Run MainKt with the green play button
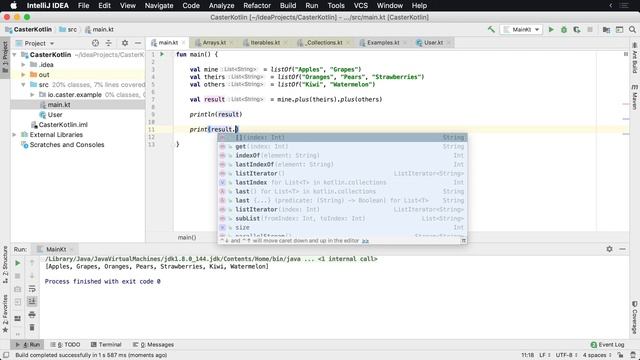This screenshot has width=640, height=360. point(551,29)
